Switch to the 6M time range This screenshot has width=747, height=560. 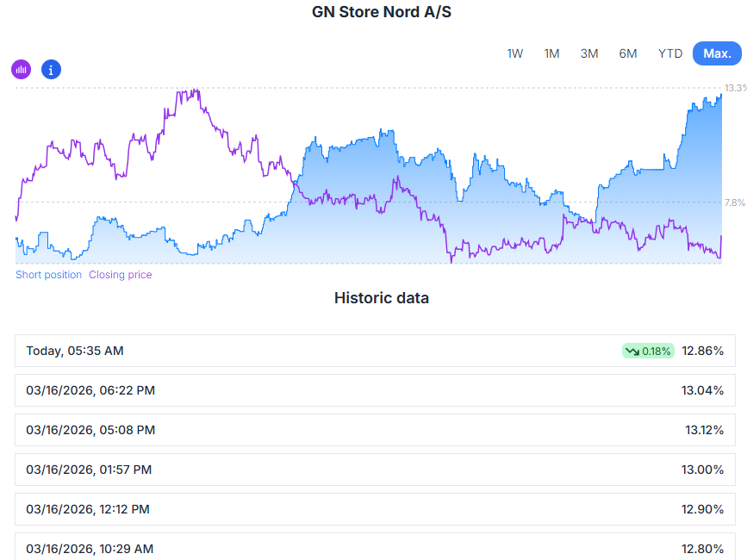click(628, 53)
